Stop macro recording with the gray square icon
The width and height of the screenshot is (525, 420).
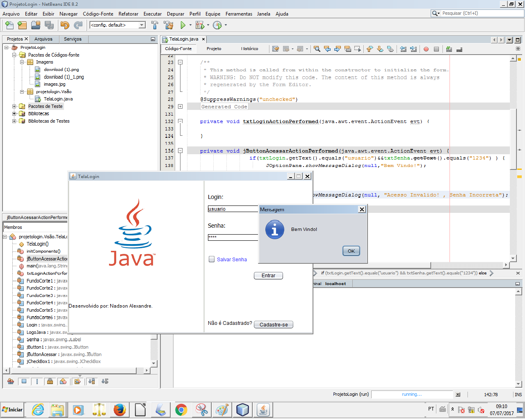click(436, 49)
